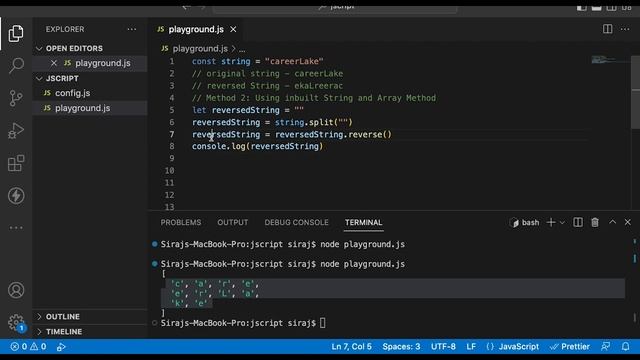Close the terminal panel
640x360 pixels.
point(628,222)
